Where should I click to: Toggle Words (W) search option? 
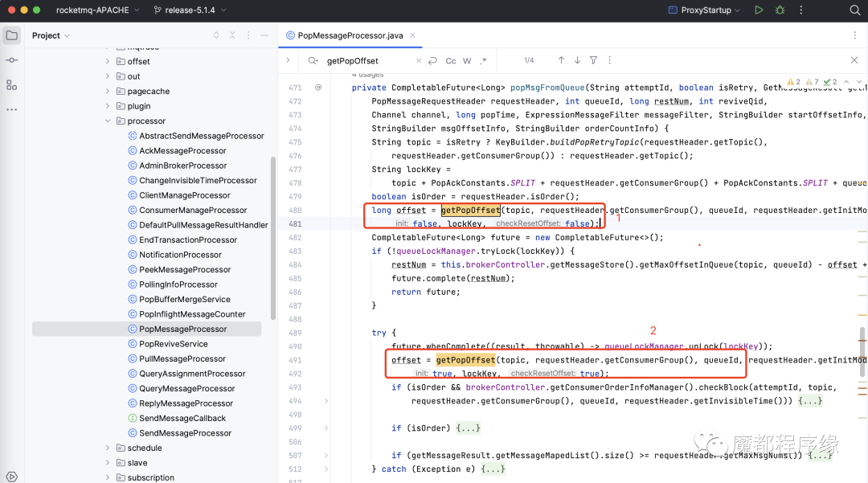point(467,61)
